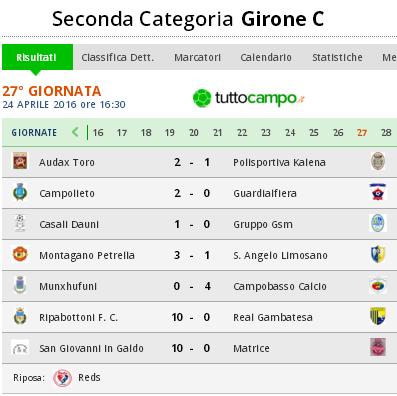Viewport: 397px width, 396px height.
Task: Click the Campolieto team crest icon
Action: 20,192
